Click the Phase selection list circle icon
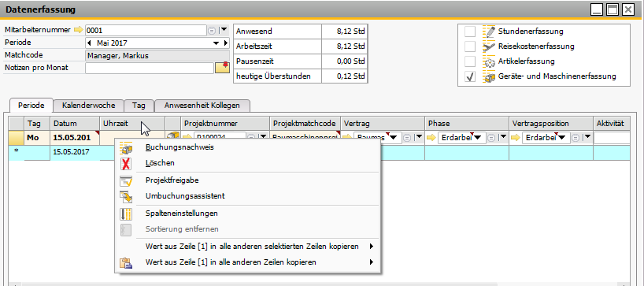This screenshot has width=644, height=286. point(491,138)
